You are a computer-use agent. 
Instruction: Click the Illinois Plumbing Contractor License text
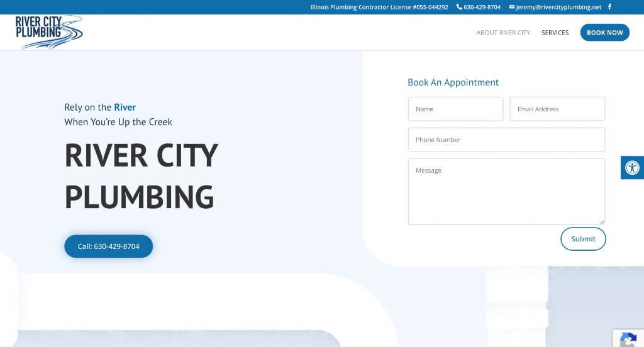point(379,7)
